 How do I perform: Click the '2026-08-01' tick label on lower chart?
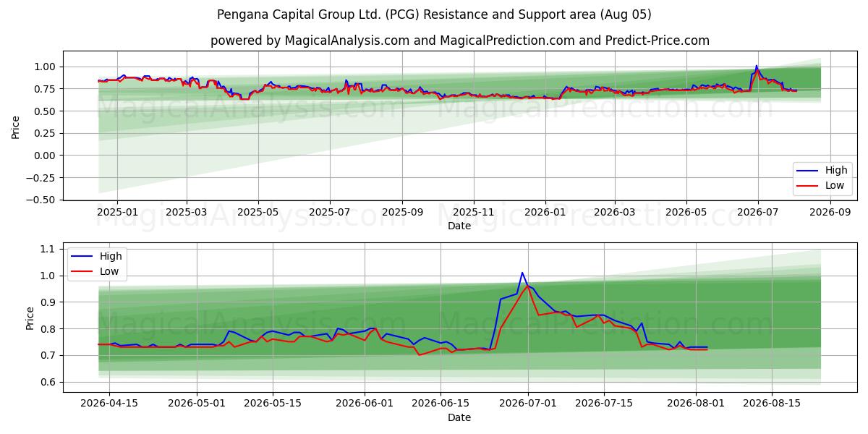click(696, 404)
